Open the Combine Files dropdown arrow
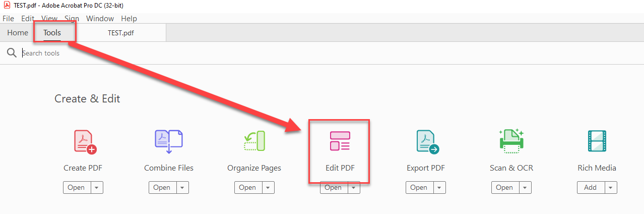Image resolution: width=644 pixels, height=214 pixels. point(183,188)
